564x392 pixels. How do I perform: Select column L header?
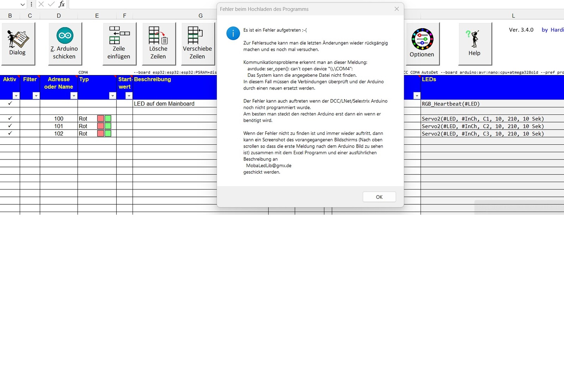click(x=513, y=16)
